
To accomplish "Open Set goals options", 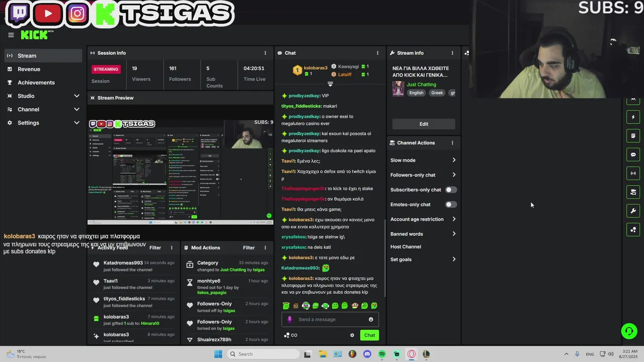I will (423, 259).
